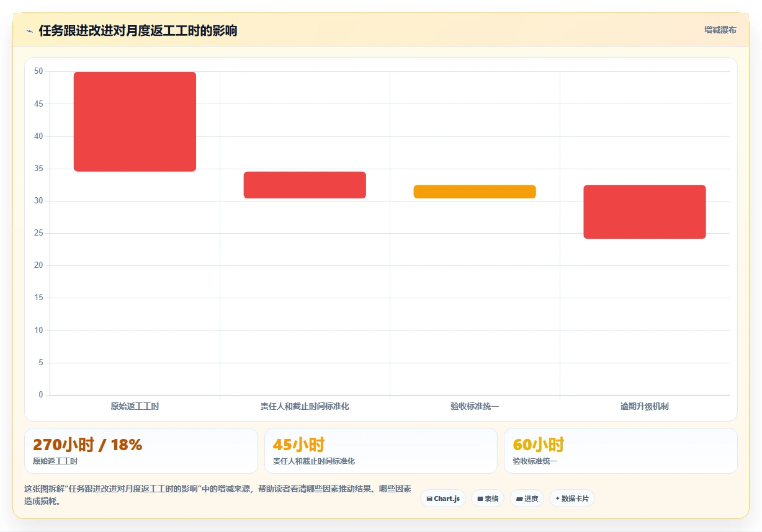Click the red 逾期升级机制 bar

click(645, 211)
